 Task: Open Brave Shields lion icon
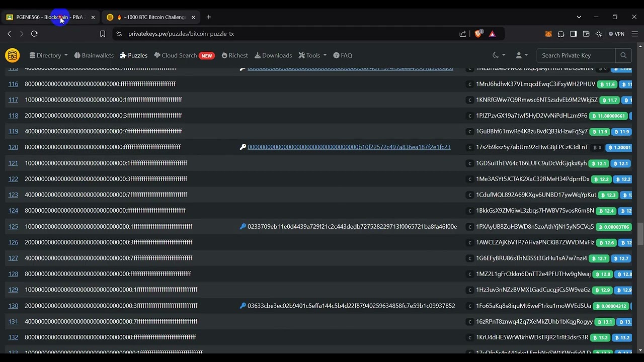point(478,34)
